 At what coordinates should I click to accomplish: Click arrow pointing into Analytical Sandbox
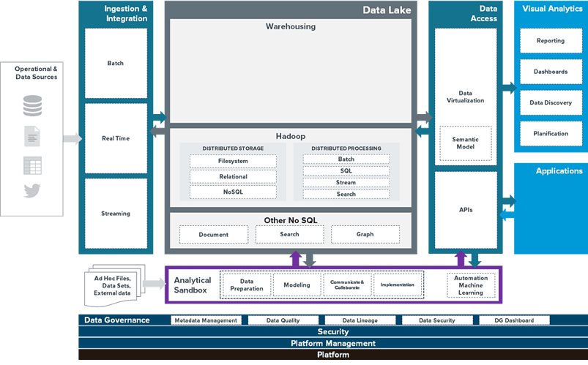(155, 284)
